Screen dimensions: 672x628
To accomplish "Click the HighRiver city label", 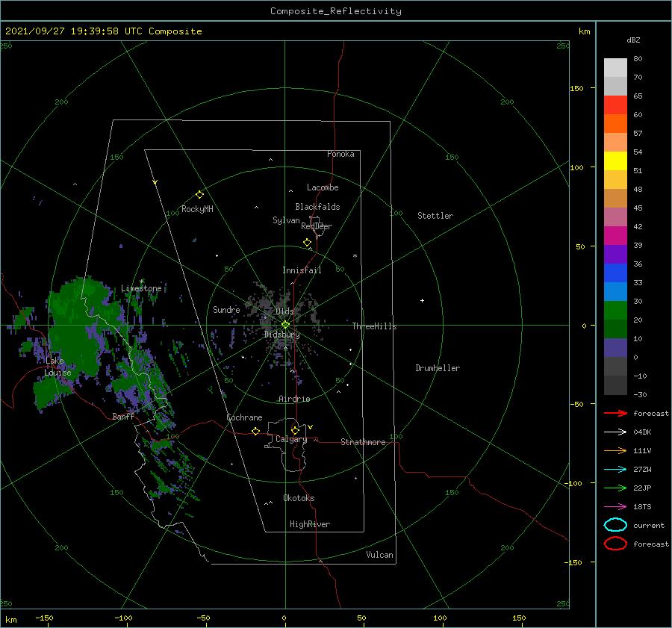I will [x=310, y=524].
